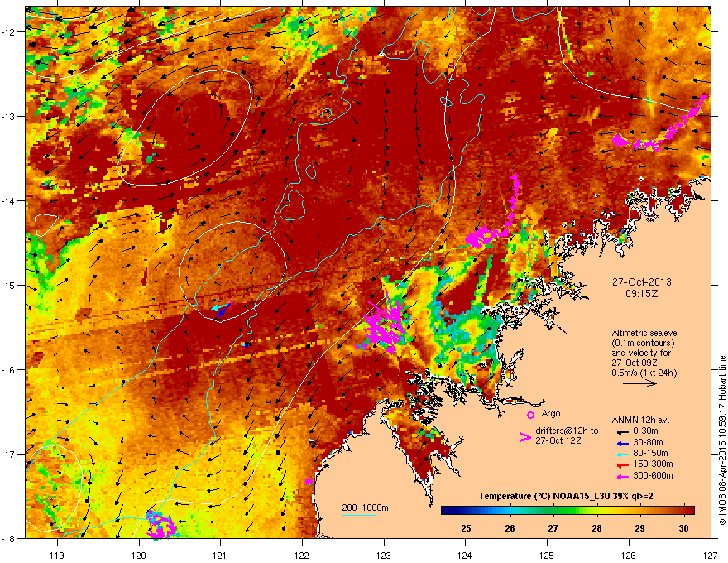Click the time label 09:15Z
Screen dimensions: 728x563
tap(641, 294)
